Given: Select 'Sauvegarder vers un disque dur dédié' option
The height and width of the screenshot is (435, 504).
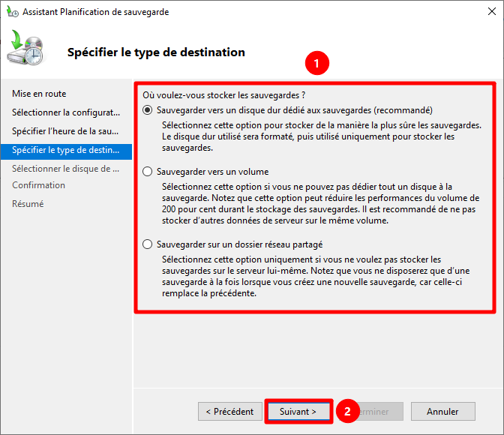Looking at the screenshot, I should [x=148, y=109].
